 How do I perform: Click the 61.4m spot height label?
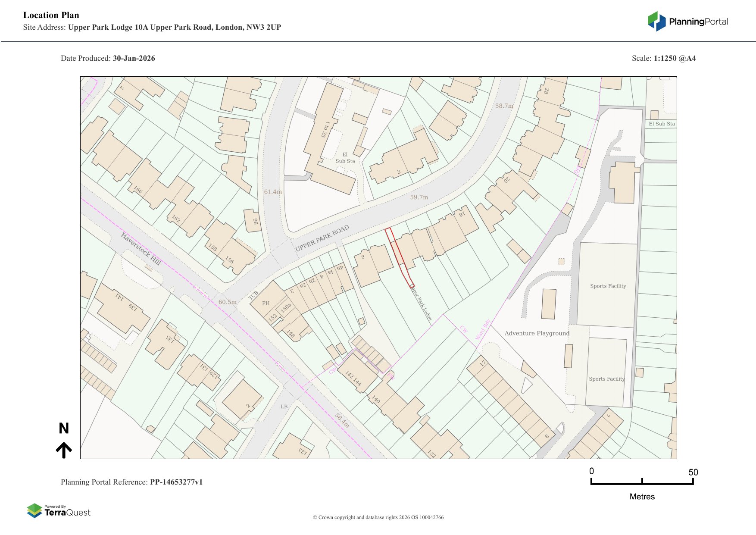273,192
